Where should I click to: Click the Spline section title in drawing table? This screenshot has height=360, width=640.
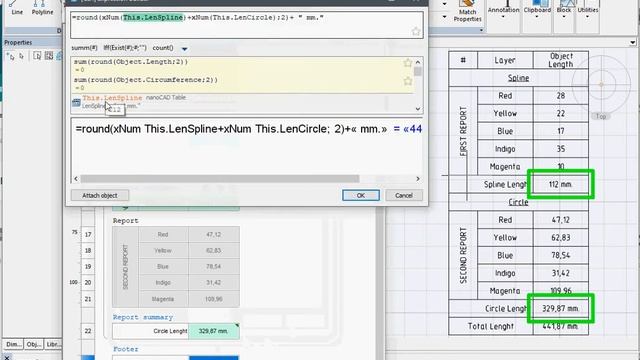click(518, 78)
